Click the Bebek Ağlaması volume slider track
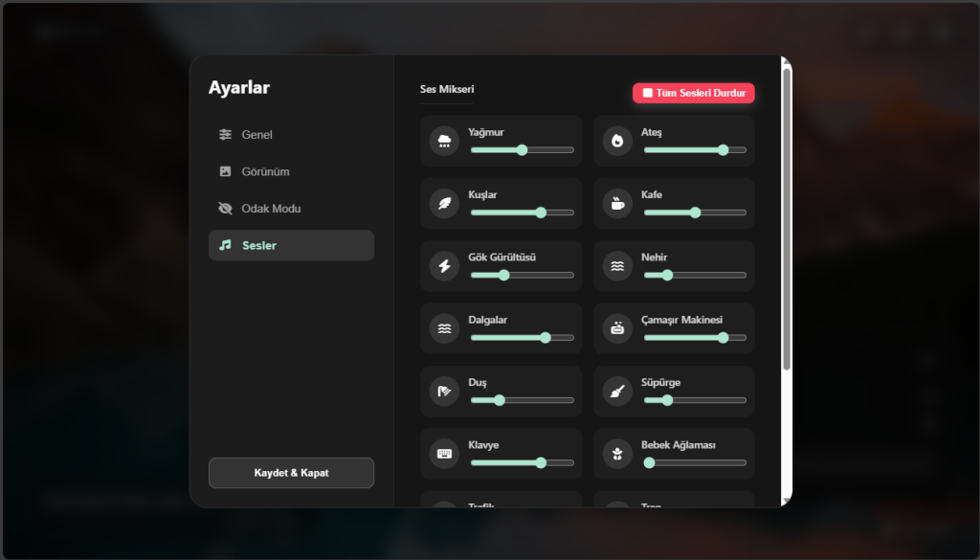This screenshot has height=560, width=980. click(696, 462)
